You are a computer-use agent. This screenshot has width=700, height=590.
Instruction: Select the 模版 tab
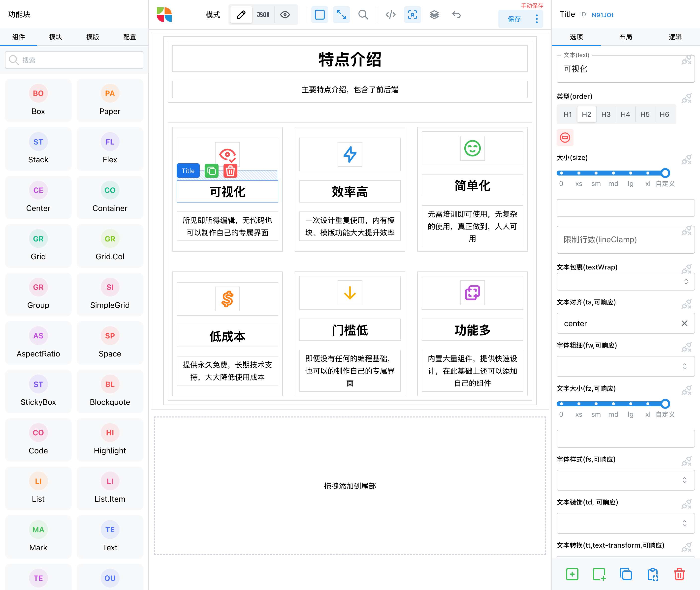point(93,37)
